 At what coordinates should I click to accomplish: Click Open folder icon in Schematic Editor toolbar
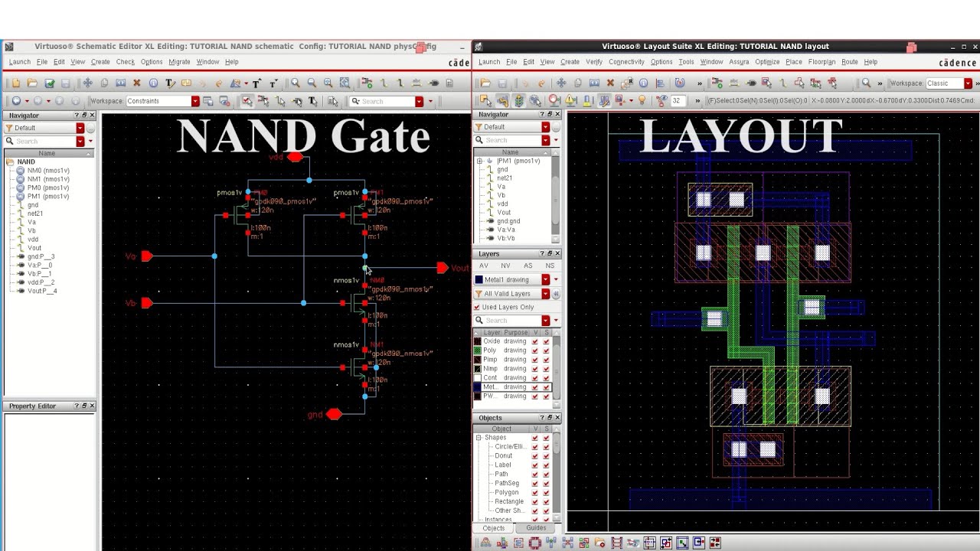(32, 83)
